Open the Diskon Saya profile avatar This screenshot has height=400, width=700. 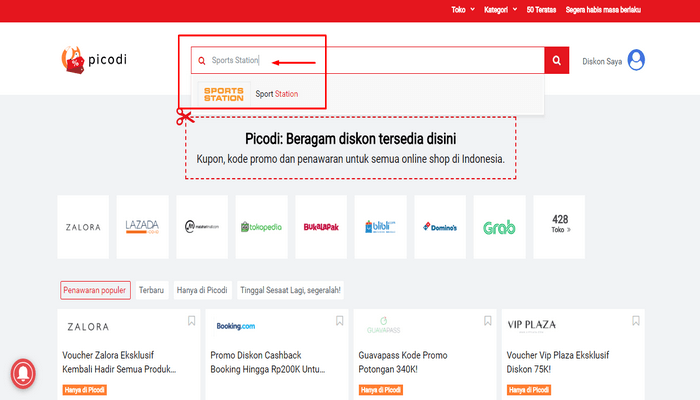tap(635, 61)
